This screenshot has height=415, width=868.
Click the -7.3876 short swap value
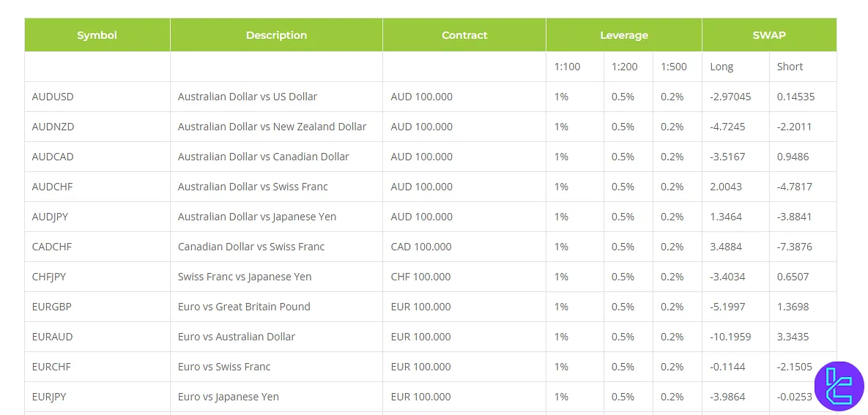pyautogui.click(x=794, y=247)
